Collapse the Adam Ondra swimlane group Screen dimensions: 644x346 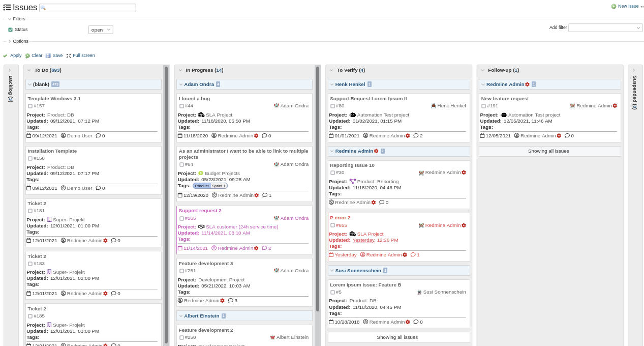coord(180,84)
